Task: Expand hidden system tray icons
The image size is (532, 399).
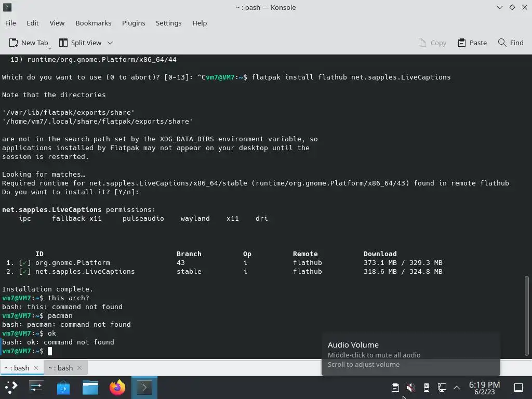Action: pos(457,388)
